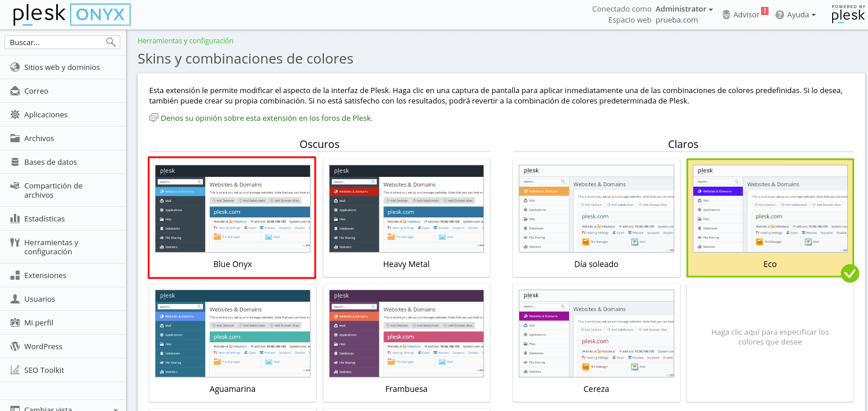Open the Aplicaciones menu item
This screenshot has width=868, height=411.
coord(63,114)
